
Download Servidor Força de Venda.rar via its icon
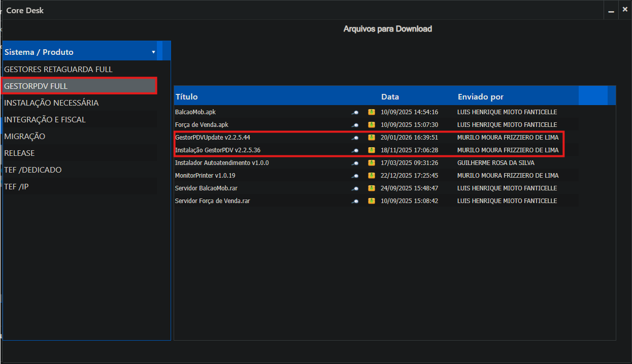[371, 201]
